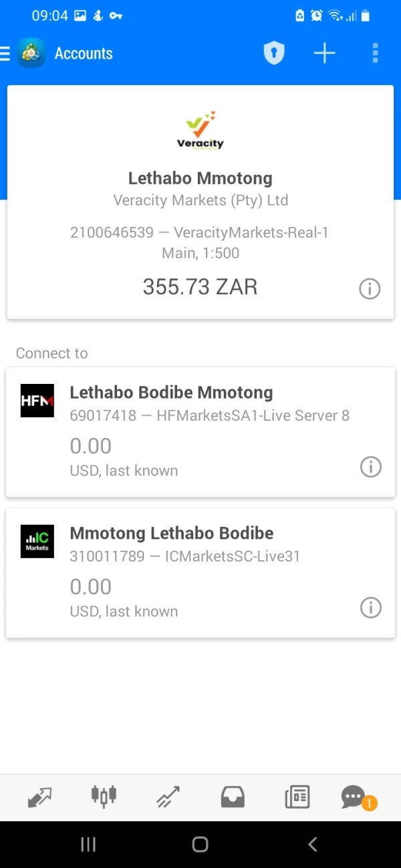Viewport: 401px width, 868px height.
Task: Show info for HFMarkets account
Action: 370,467
